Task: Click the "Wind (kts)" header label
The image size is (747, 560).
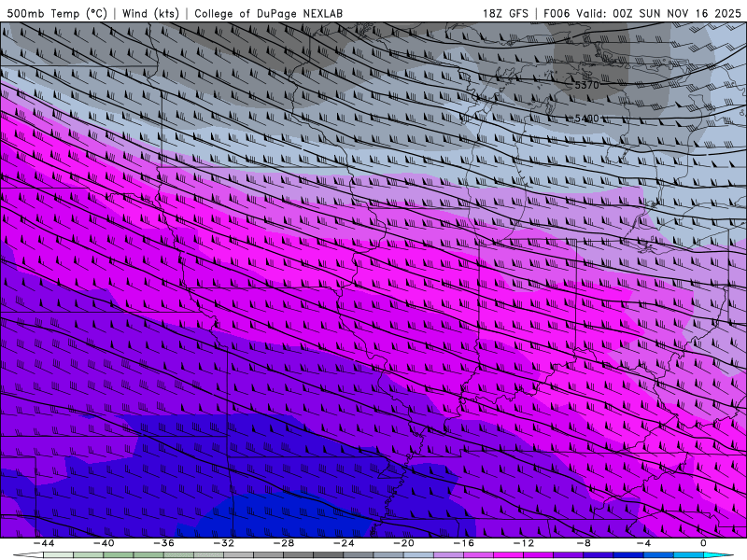Action: [150, 13]
